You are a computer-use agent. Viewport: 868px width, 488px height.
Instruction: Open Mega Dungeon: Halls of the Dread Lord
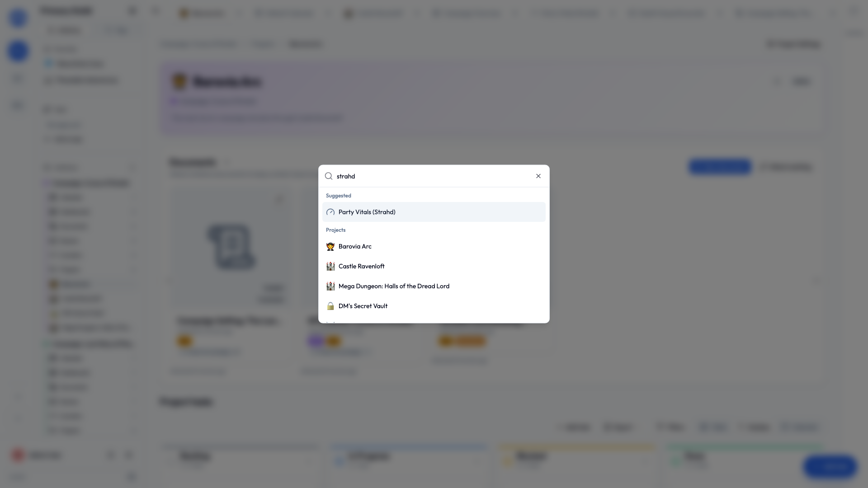pos(434,286)
